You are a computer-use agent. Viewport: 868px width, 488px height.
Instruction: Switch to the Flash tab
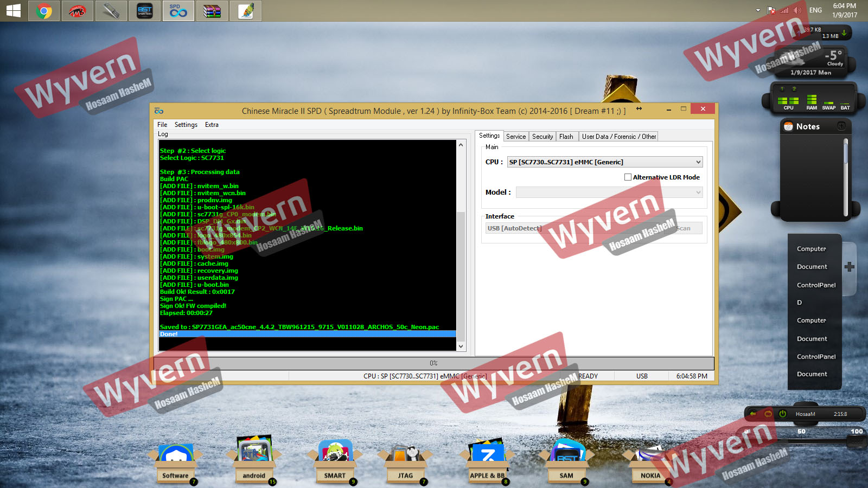point(566,137)
